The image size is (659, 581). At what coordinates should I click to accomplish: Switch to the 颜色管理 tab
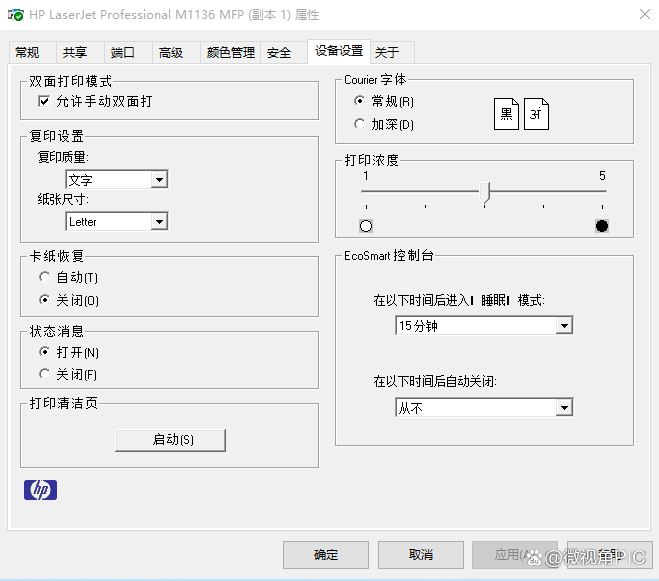click(231, 53)
